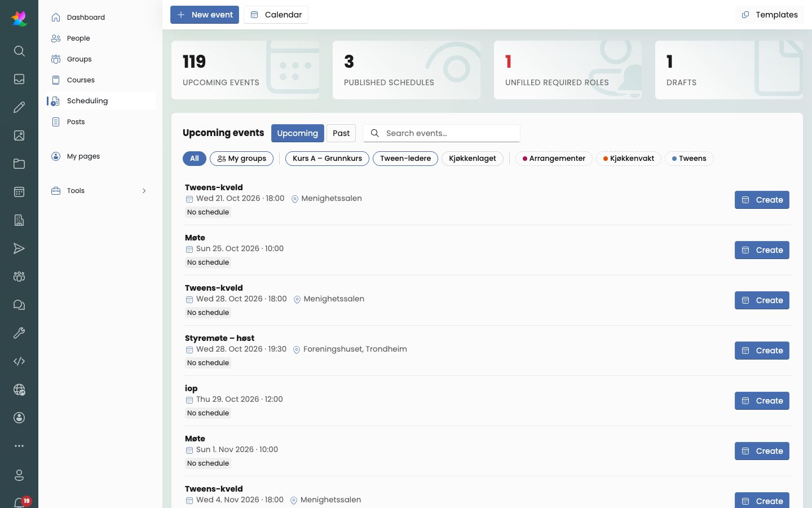Open the globe settings icon
Viewport: 812px width, 508px height.
point(19,389)
